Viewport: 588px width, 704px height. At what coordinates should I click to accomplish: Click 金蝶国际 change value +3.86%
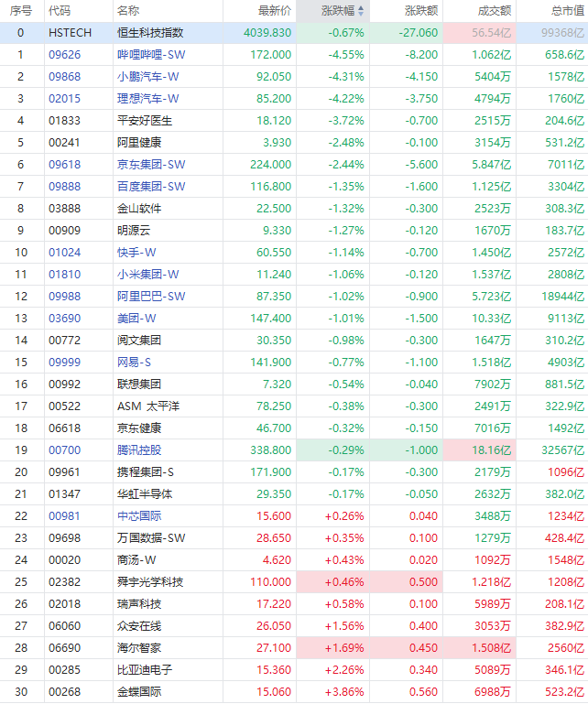344,693
